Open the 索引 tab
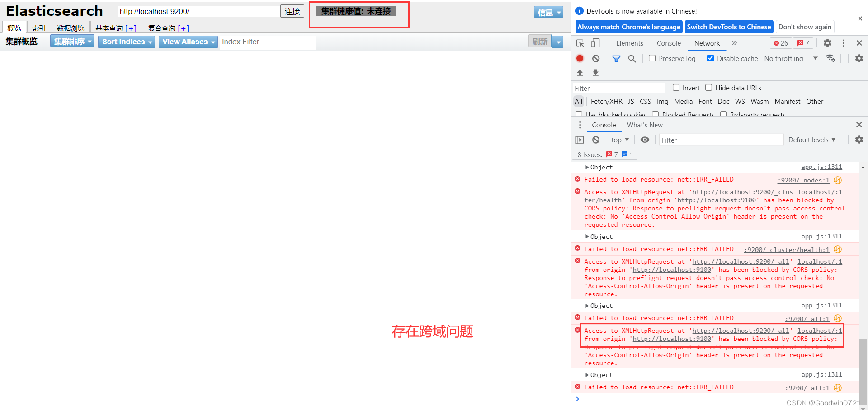 pos(39,28)
